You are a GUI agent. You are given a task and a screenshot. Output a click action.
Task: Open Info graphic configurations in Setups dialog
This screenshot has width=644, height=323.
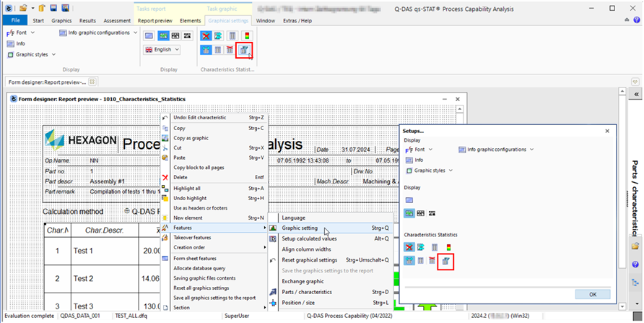click(x=496, y=150)
